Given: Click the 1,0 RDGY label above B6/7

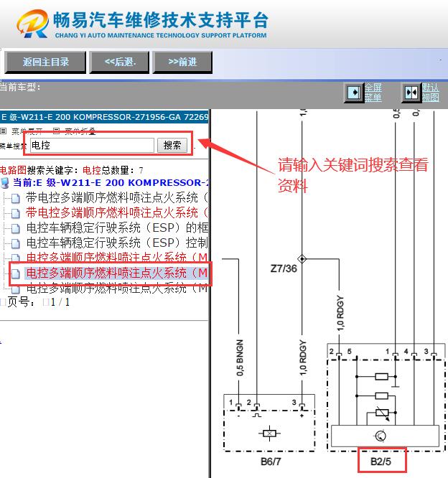Looking at the screenshot, I should (x=303, y=358).
